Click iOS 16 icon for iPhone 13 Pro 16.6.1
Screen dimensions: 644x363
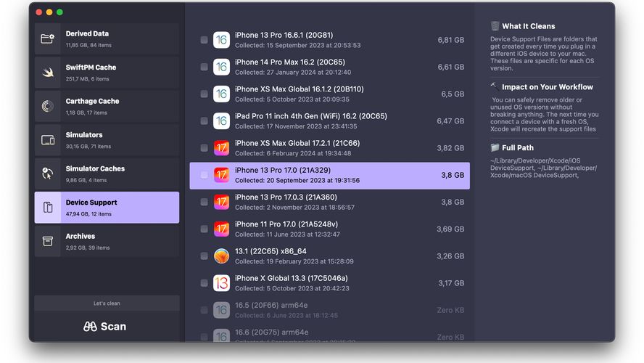click(x=221, y=40)
